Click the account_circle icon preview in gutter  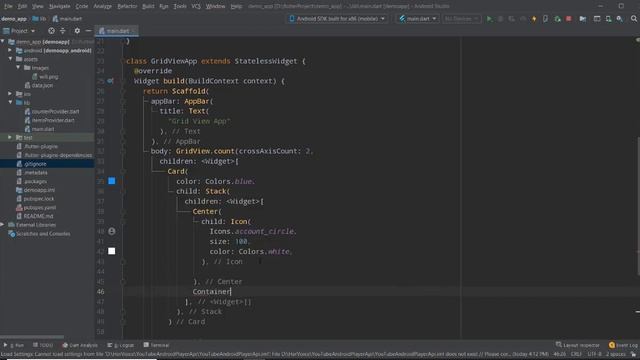[x=111, y=231]
